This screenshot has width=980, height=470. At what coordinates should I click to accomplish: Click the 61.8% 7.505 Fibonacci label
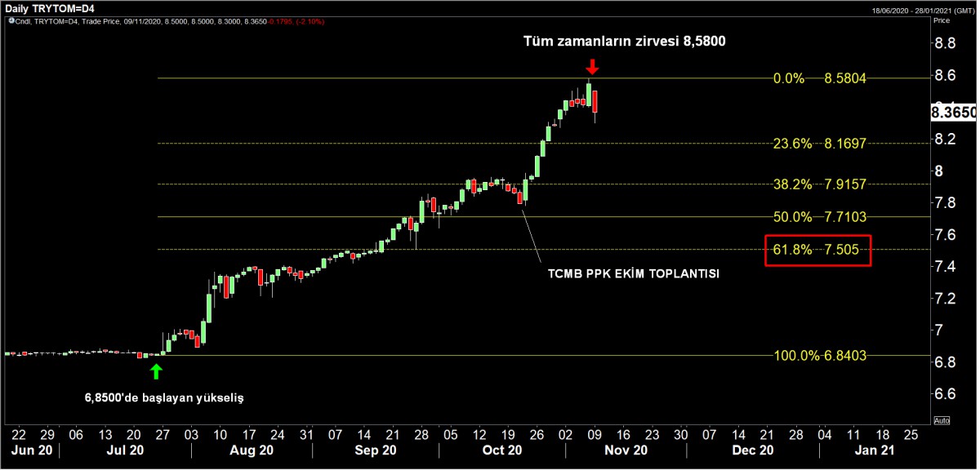coord(817,251)
